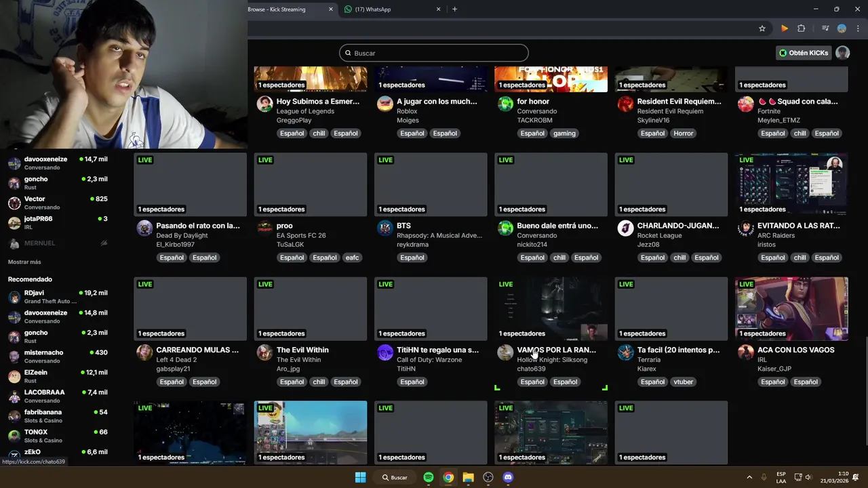Close the WhatsApp browser tab
Viewport: 868px width, 488px height.
438,9
